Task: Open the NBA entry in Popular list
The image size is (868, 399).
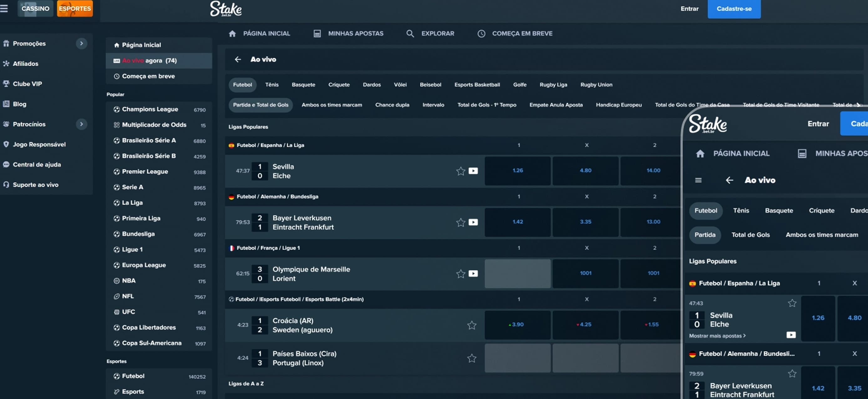Action: (159, 281)
